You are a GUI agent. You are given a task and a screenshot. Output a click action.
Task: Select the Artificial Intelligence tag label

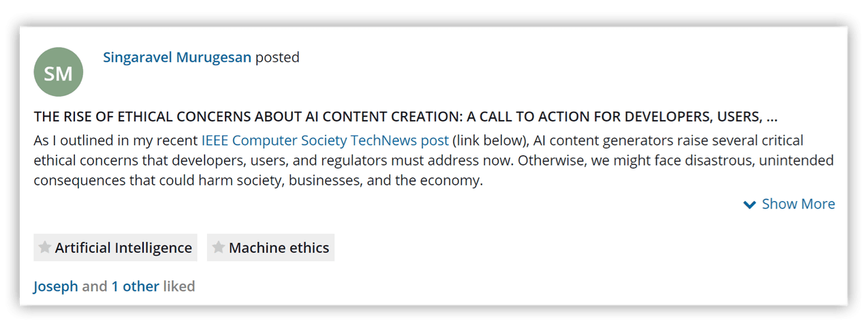[123, 248]
